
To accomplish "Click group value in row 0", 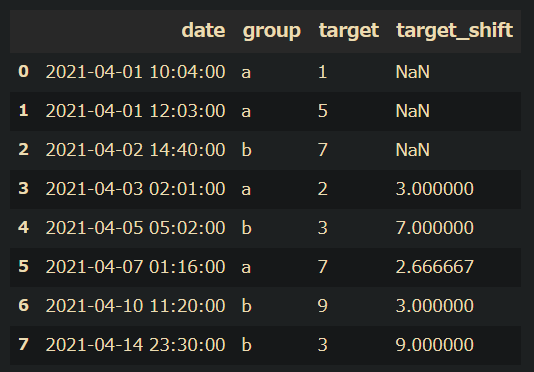I will [246, 73].
